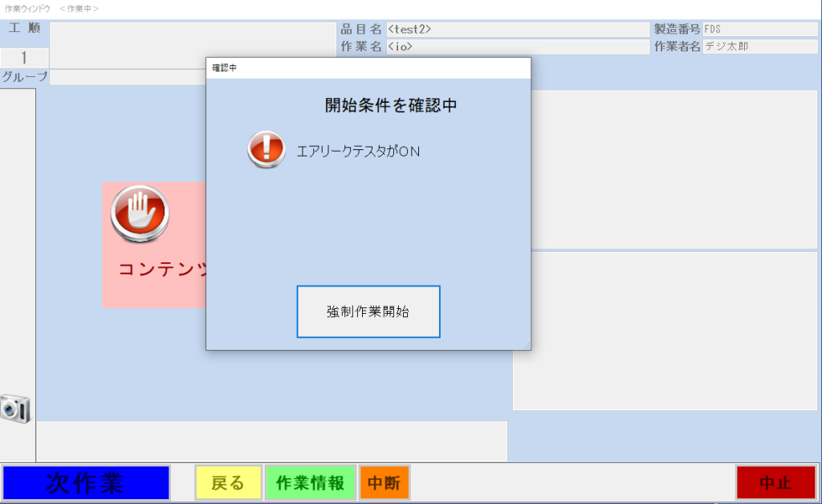Click the 作業名 field showing <io>
822x504 pixels.
pos(518,47)
